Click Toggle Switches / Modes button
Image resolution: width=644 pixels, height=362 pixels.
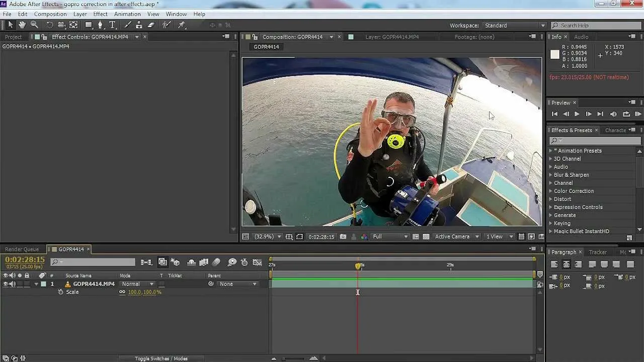pyautogui.click(x=161, y=358)
